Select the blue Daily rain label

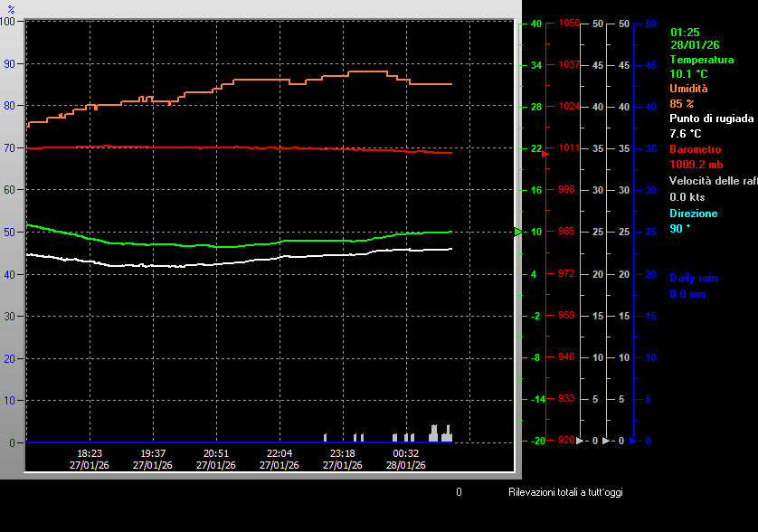pyautogui.click(x=693, y=278)
